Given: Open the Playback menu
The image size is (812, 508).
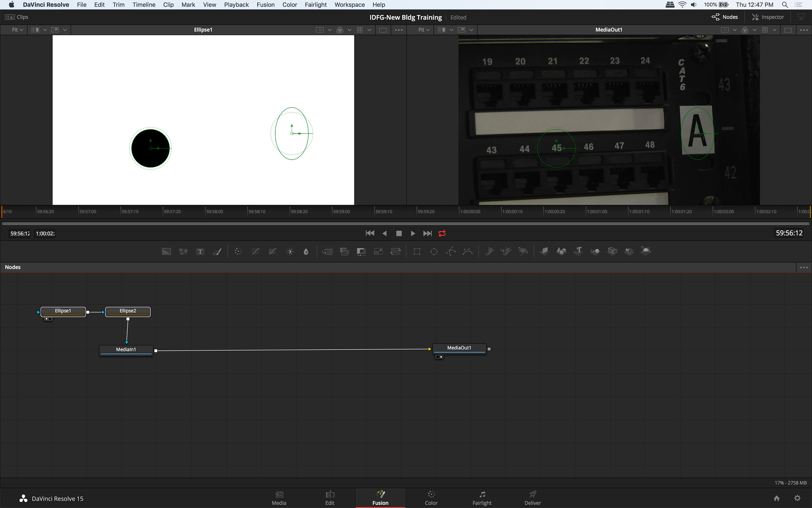Looking at the screenshot, I should pos(236,5).
